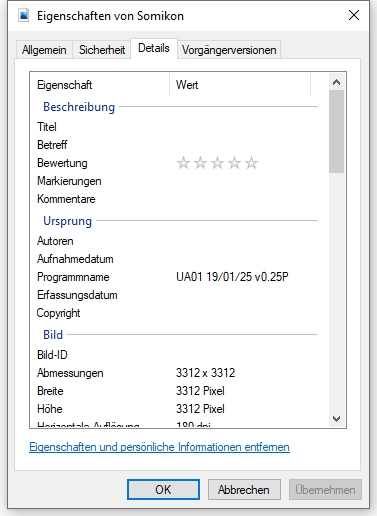377x516 pixels.
Task: Click the scrollbar down arrow
Action: tap(337, 419)
